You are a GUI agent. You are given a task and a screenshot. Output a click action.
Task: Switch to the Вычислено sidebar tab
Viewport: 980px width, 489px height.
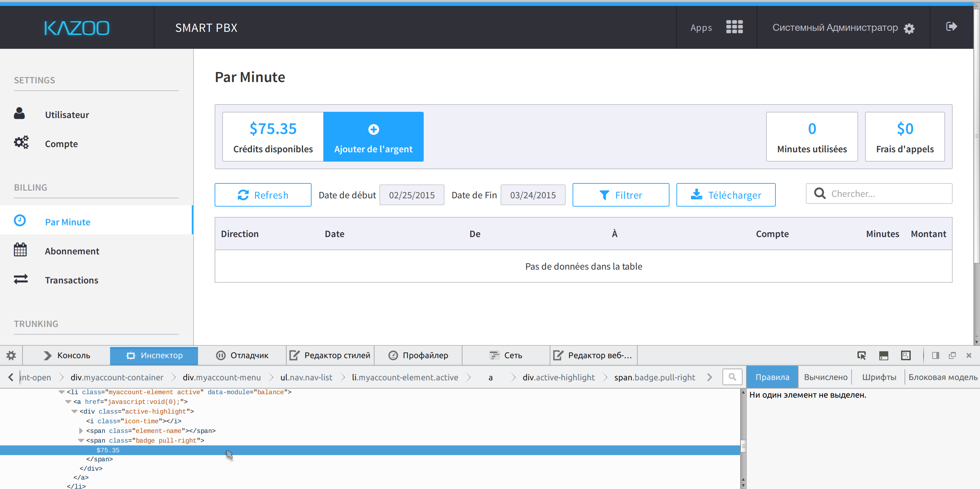[826, 377]
